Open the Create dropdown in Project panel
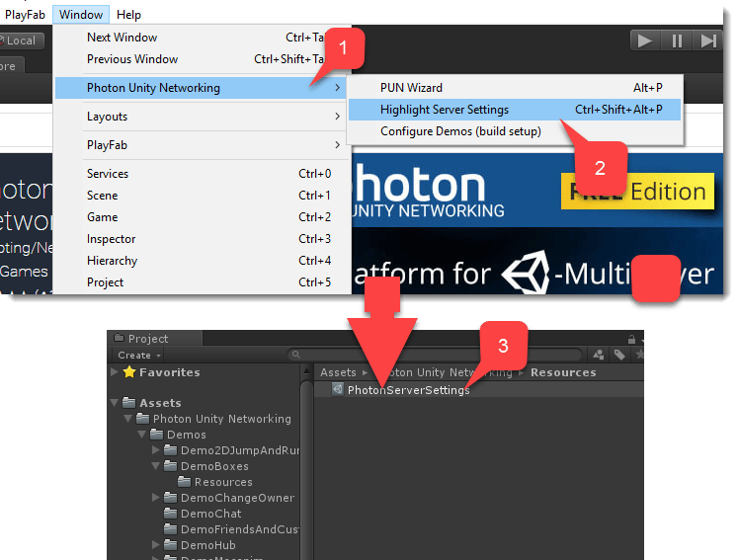Image resolution: width=738 pixels, height=560 pixels. tap(139, 355)
